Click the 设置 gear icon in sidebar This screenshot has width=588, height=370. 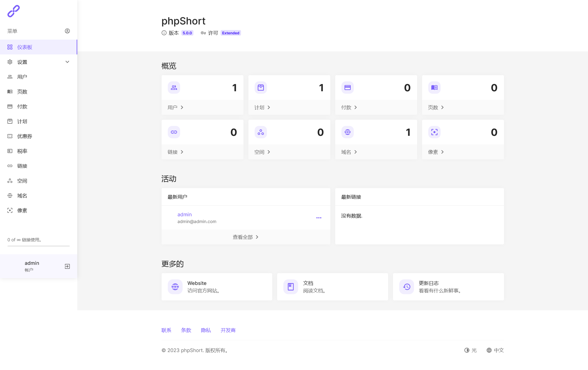10,62
